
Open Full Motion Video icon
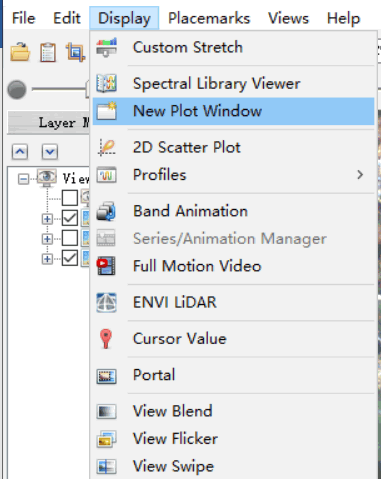(106, 266)
